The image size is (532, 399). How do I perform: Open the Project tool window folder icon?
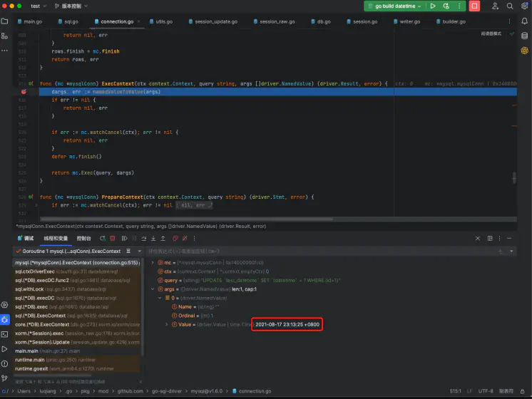(5, 21)
